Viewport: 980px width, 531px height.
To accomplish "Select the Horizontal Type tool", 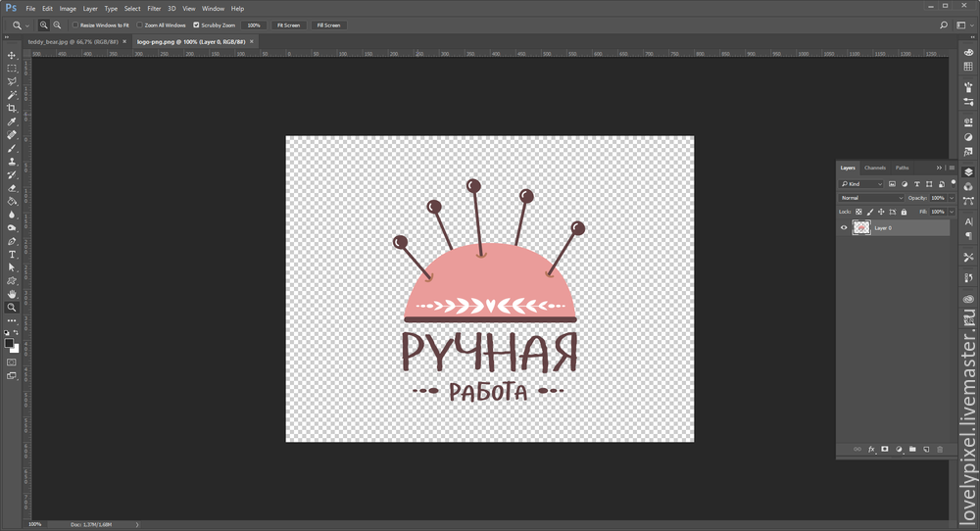I will click(12, 254).
